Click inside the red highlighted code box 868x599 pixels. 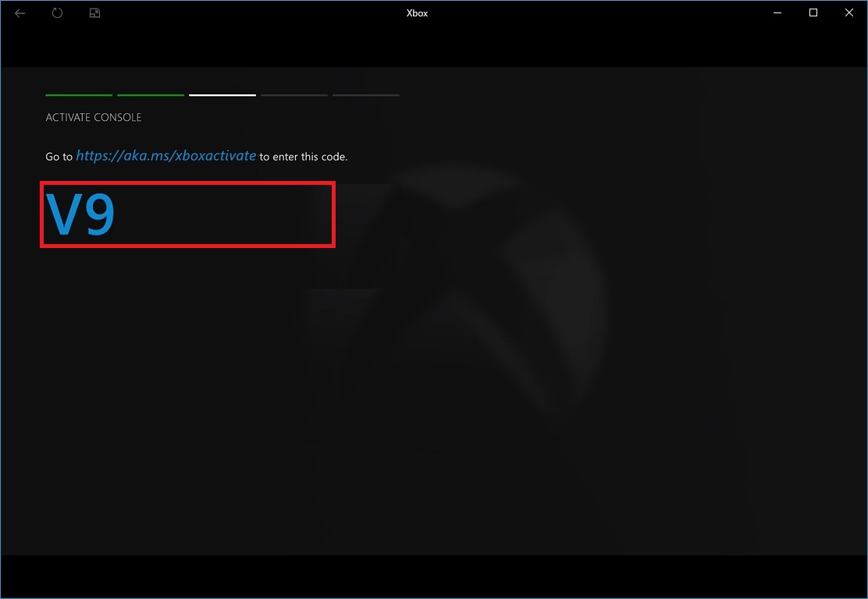187,214
